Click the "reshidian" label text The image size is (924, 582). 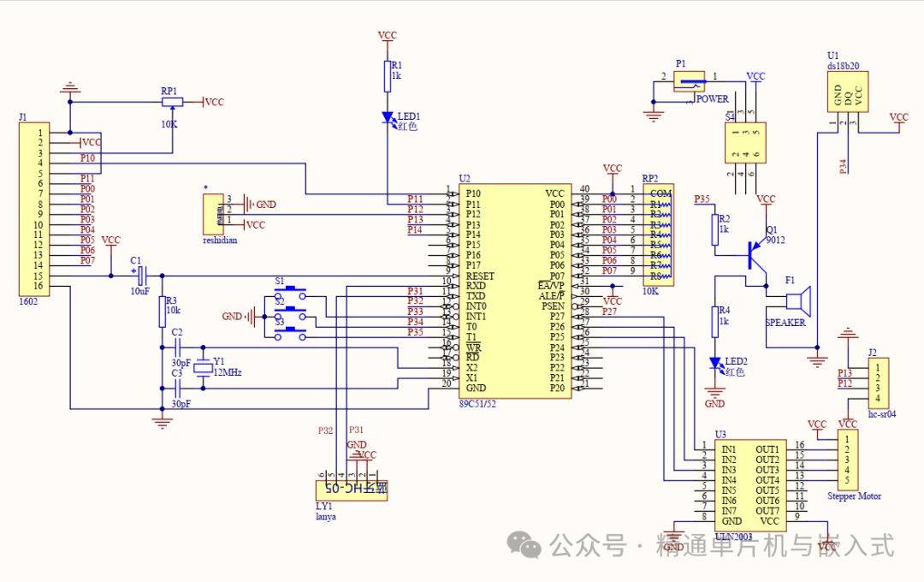coord(220,240)
